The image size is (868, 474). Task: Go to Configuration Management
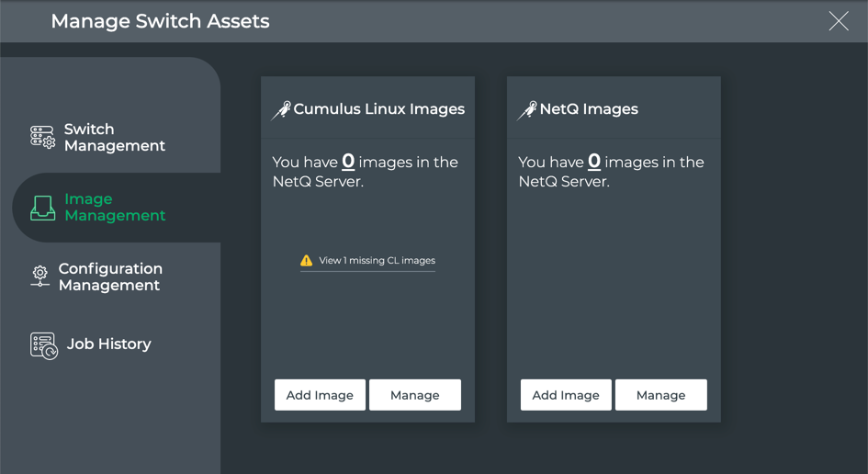click(x=110, y=276)
